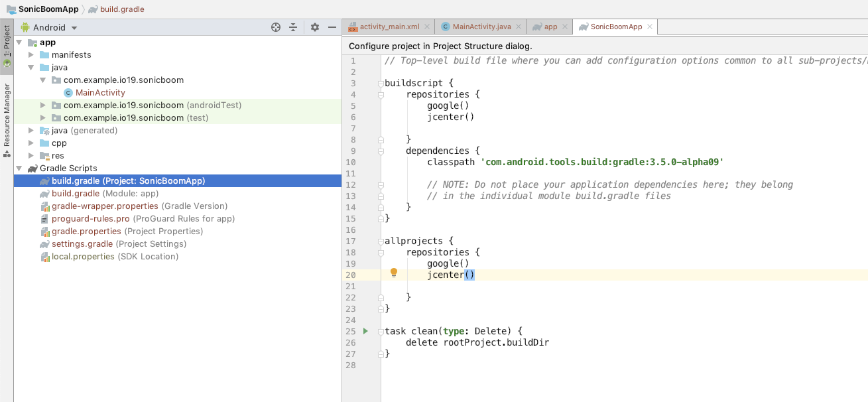Click the Select Opened File crosshair icon
Screen dimensions: 868x402
coord(276,27)
